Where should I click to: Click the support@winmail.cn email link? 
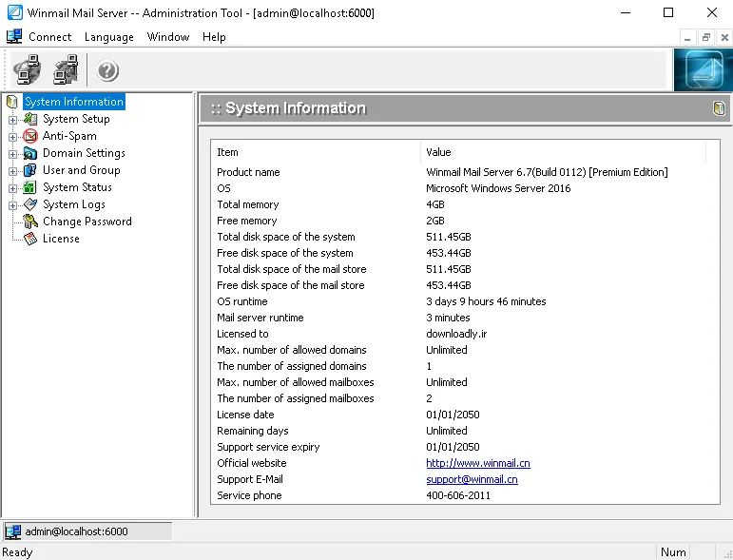click(472, 479)
